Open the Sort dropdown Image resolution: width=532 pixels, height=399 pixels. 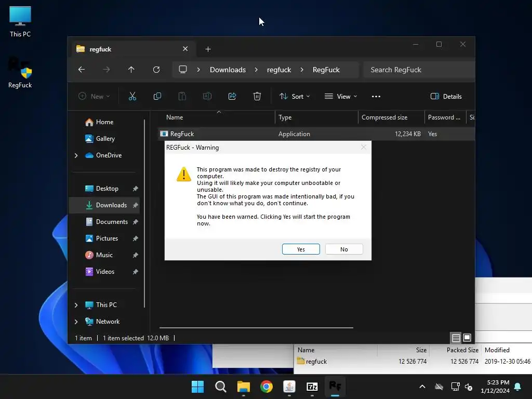[295, 96]
